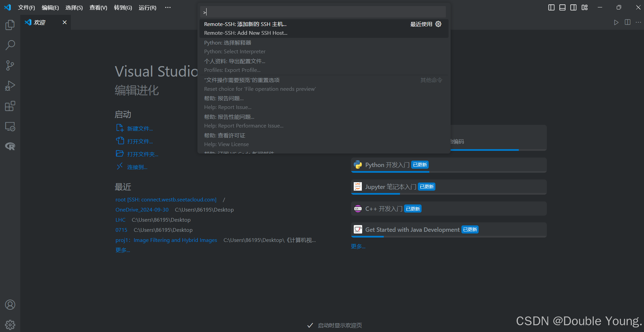Open recent 0715 folder

point(122,230)
